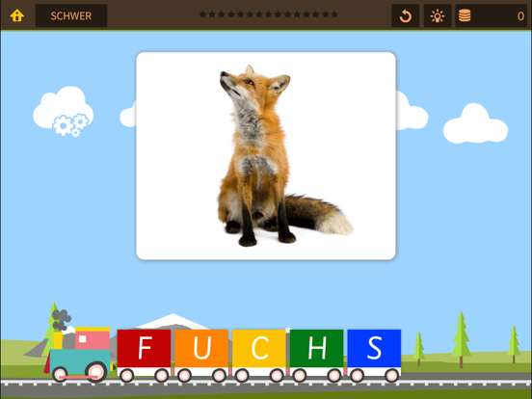
Task: Change the SCHWER difficulty level
Action: click(71, 15)
